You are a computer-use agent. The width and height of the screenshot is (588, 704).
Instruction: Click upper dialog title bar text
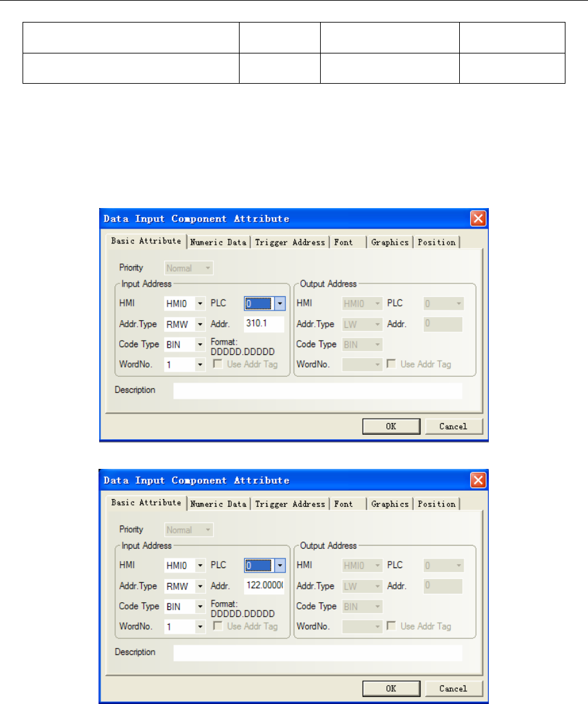(x=196, y=219)
